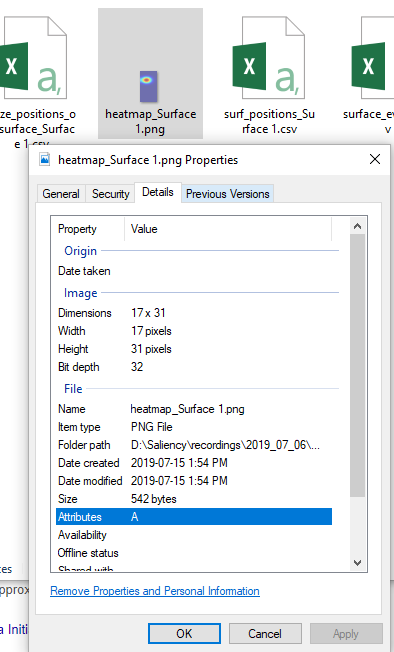Image resolution: width=394 pixels, height=652 pixels.
Task: Select the gaze_positions_on_surface CSV file icon
Action: click(x=33, y=57)
